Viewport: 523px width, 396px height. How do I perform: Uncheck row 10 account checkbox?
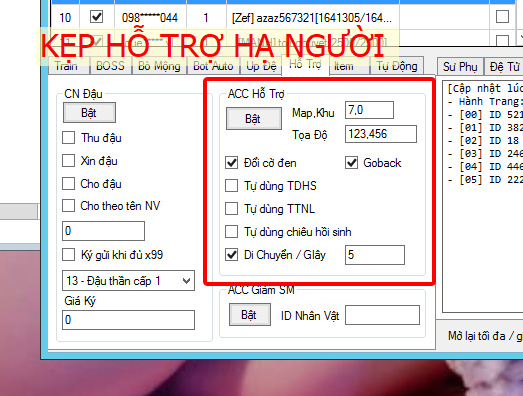point(97,17)
